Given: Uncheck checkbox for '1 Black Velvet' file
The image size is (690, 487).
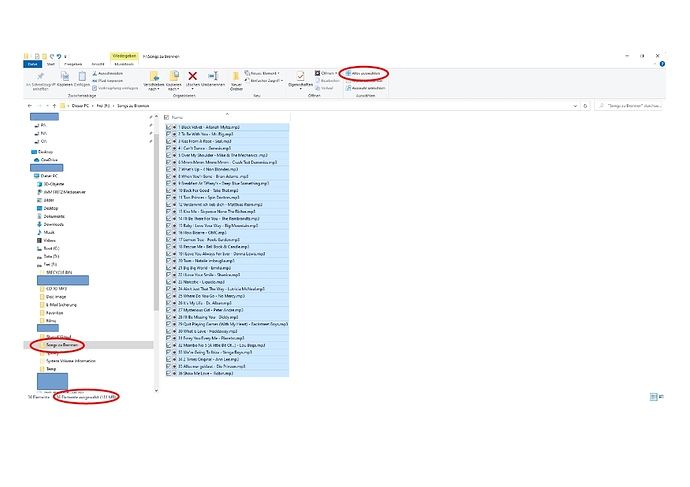Looking at the screenshot, I should tap(168, 127).
